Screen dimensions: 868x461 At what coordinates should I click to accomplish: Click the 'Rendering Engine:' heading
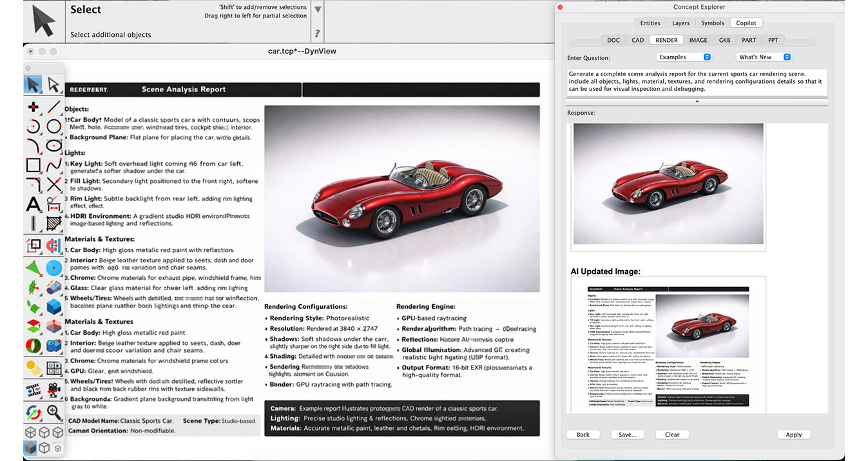[426, 307]
